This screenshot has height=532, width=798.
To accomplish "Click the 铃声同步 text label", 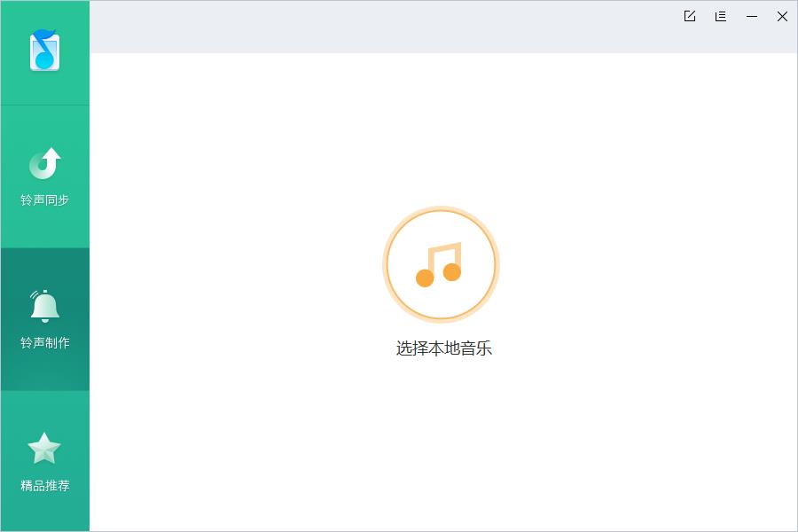I will click(45, 200).
